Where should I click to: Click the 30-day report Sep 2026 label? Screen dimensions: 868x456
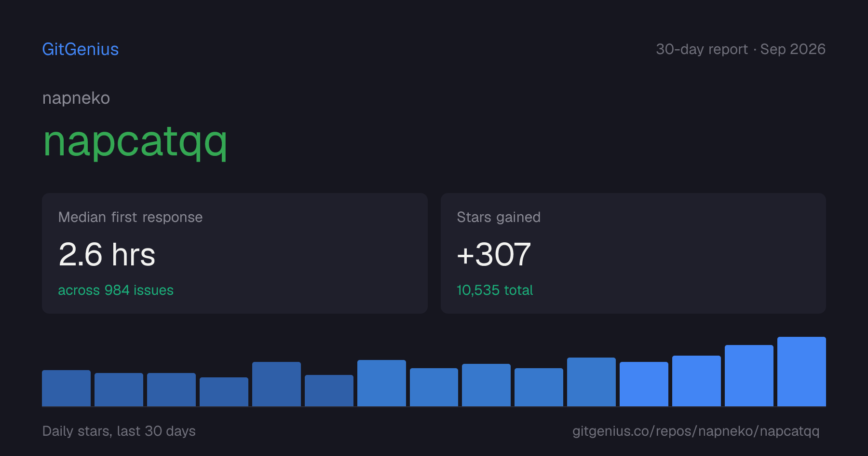(740, 49)
